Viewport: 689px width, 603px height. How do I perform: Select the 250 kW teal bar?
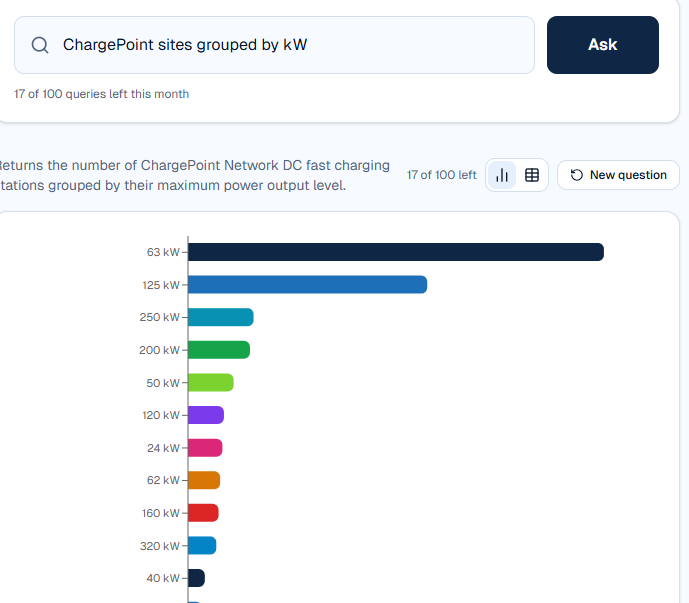tap(221, 317)
